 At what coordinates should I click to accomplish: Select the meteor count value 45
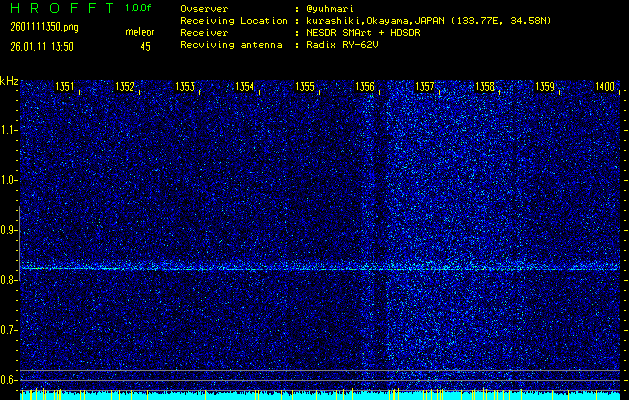(145, 47)
